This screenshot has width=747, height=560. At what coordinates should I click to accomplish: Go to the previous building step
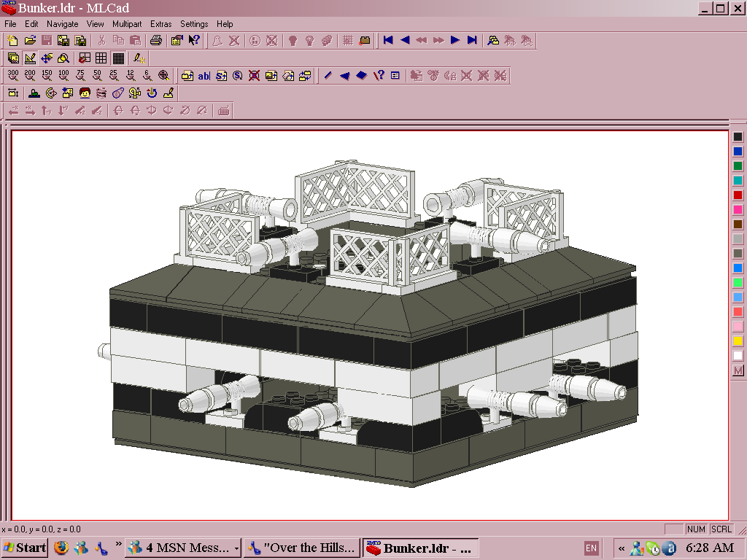[x=405, y=41]
